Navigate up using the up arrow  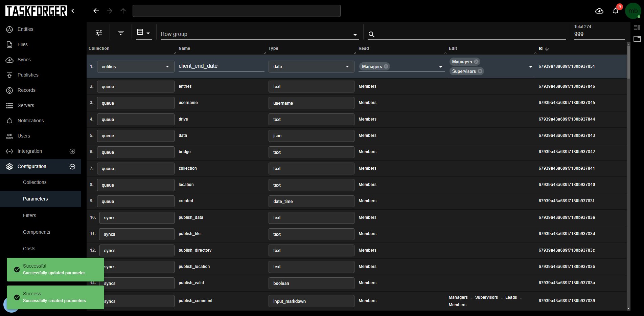point(123,11)
